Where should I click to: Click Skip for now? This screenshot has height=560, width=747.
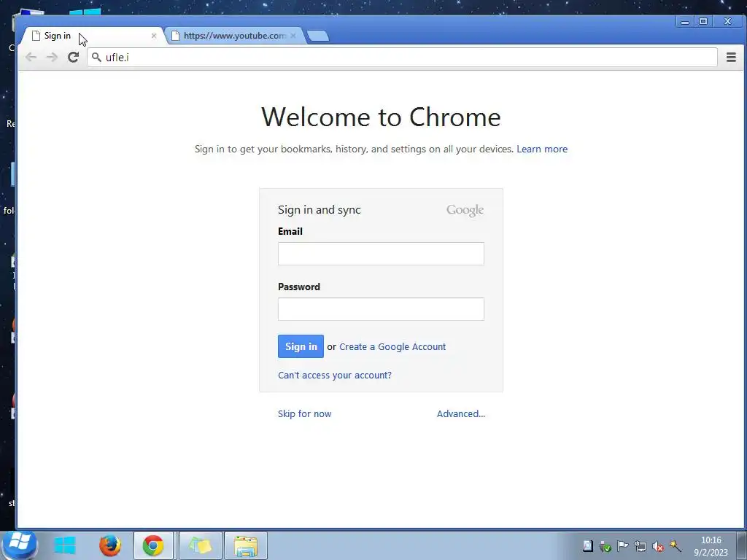(304, 414)
